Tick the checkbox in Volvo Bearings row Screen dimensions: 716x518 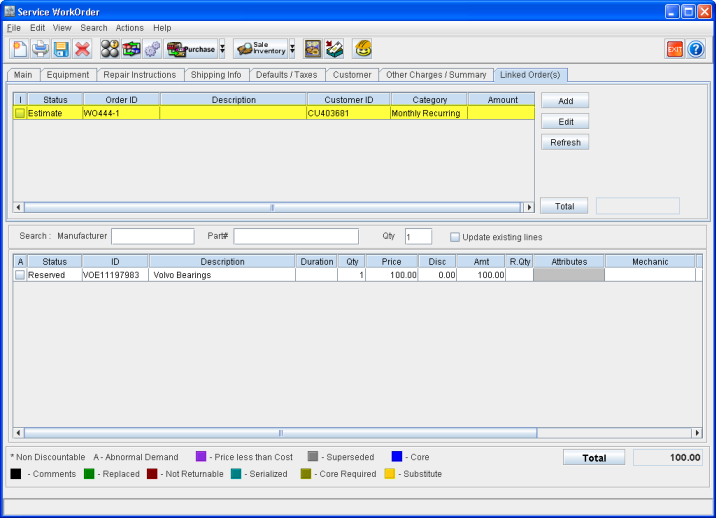click(x=20, y=275)
